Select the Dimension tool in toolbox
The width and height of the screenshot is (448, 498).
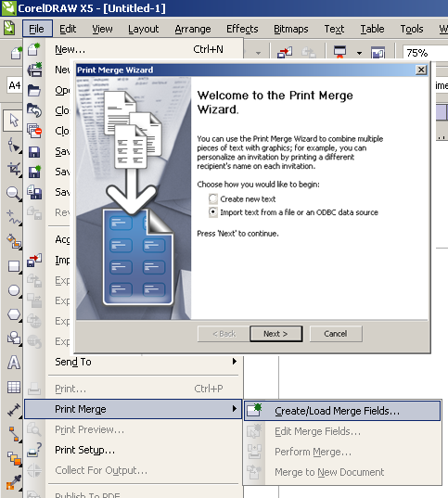coord(13,410)
